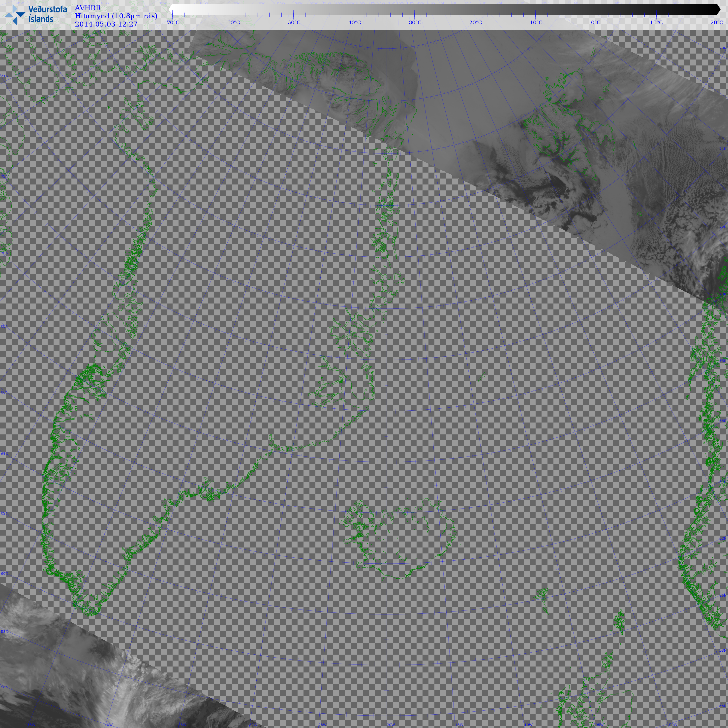The width and height of the screenshot is (728, 728).
Task: Click the Veðurstofa Íslands logo icon
Action: [15, 15]
